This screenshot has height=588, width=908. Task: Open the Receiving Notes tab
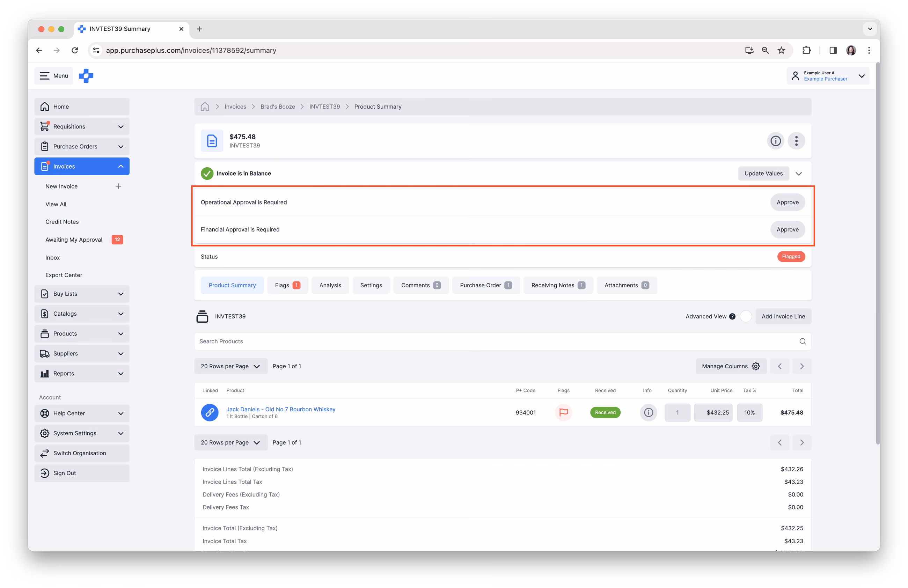(x=558, y=286)
